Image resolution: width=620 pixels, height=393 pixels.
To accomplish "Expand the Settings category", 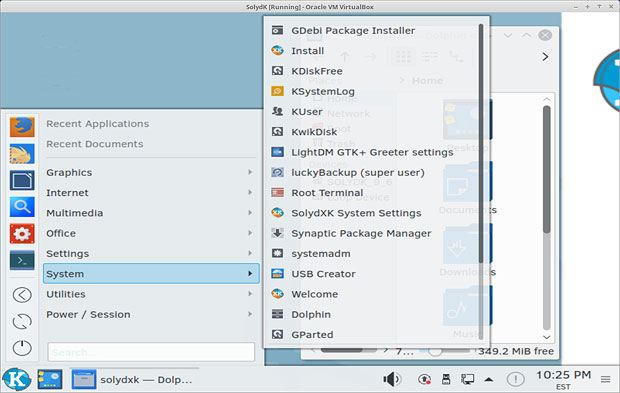I will (x=151, y=253).
